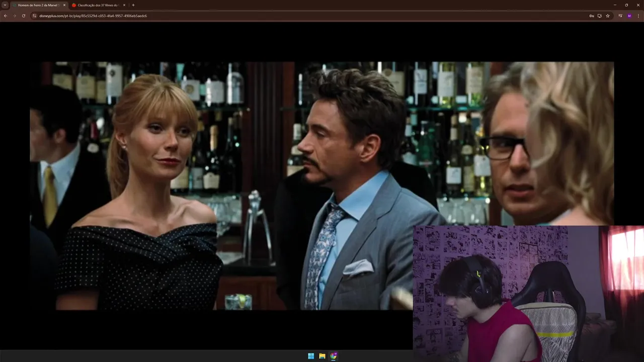Reload the Disney+ page
This screenshot has width=644, height=362.
click(23, 16)
